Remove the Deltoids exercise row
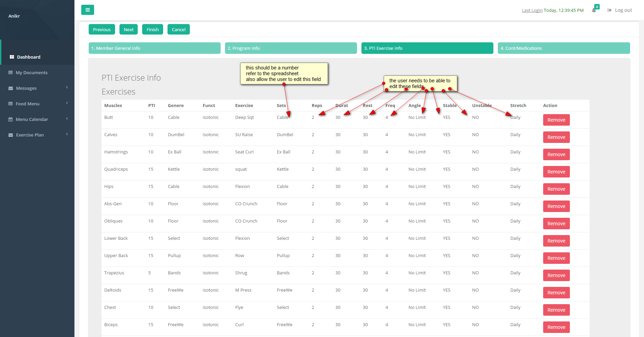644x337 pixels. click(556, 293)
